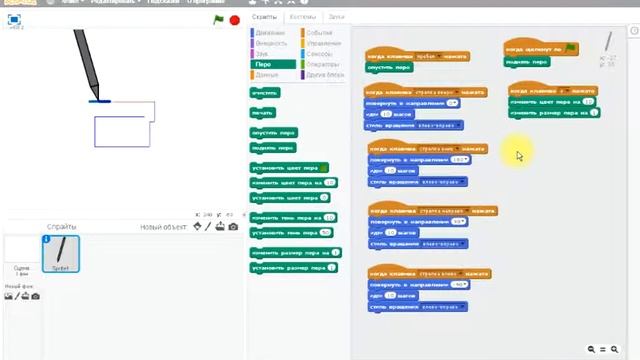Open rotation style dropdown in up-arrow script

439,125
